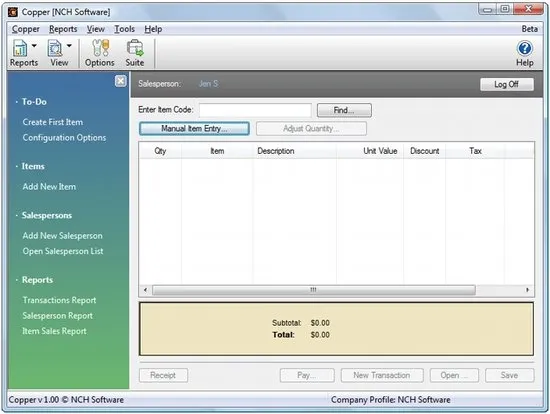Click the horizontal scrollbar right arrow
Image resolution: width=550 pixels, height=414 pixels.
pyautogui.click(x=528, y=290)
